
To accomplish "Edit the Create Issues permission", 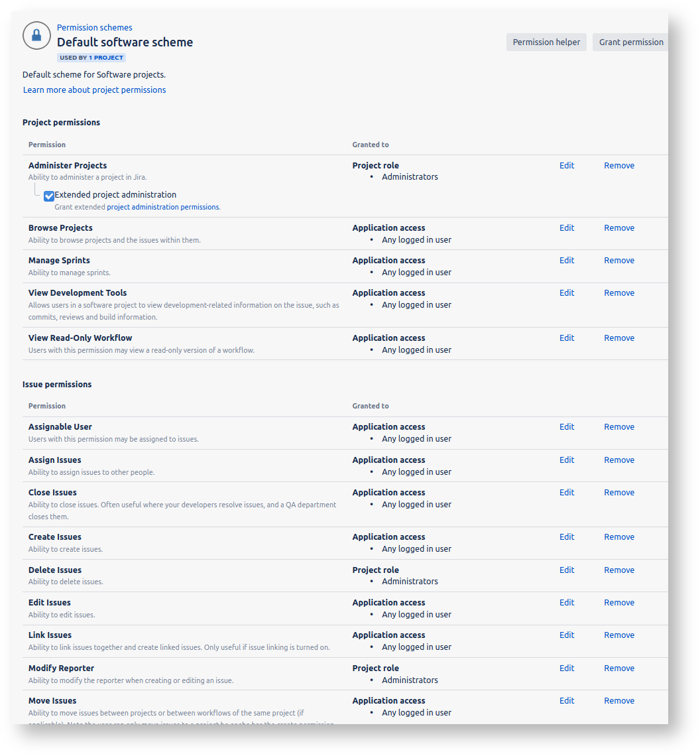I will click(566, 537).
